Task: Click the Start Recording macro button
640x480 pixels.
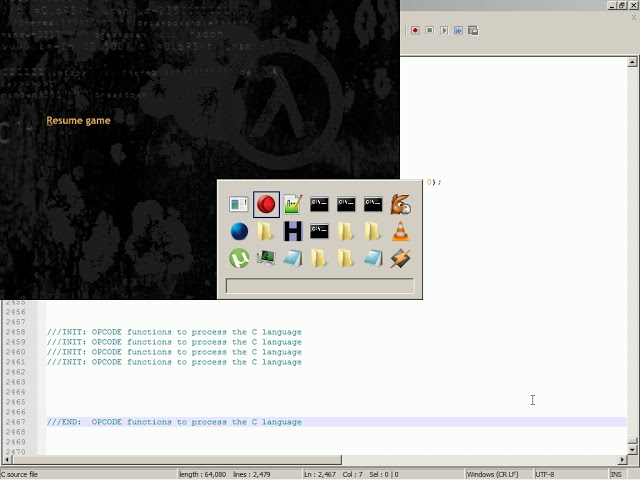Action: point(415,31)
